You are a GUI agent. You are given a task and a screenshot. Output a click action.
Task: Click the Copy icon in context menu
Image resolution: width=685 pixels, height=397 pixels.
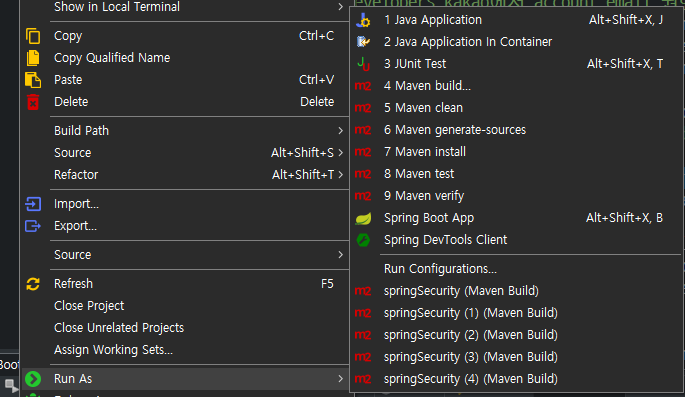point(33,36)
